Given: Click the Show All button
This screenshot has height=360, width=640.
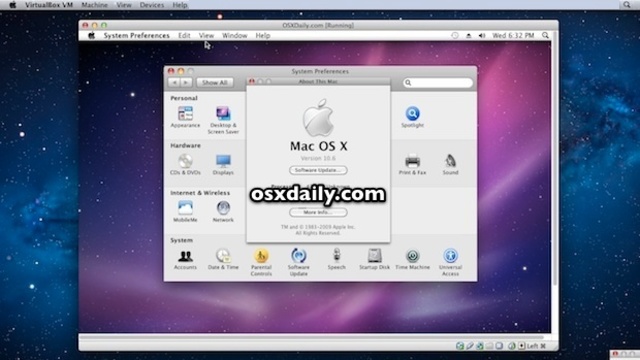Looking at the screenshot, I should (x=215, y=82).
